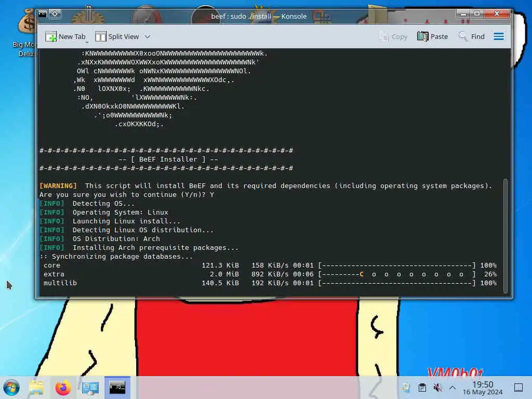Open the clipboard tray icon

(422, 388)
